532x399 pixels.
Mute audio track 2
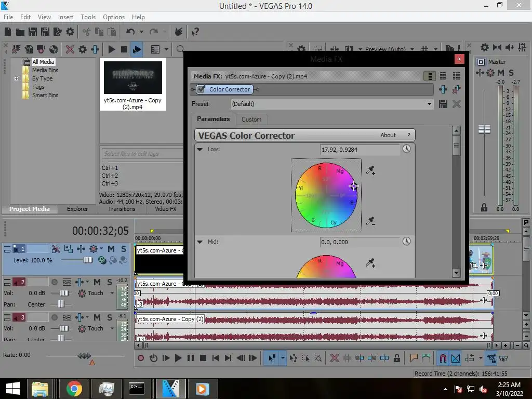click(97, 282)
